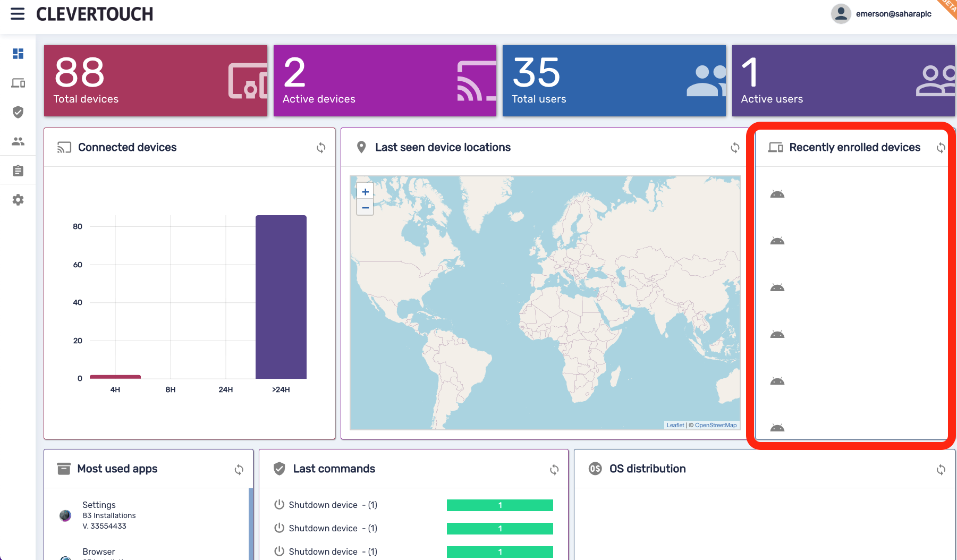Click the first Shutdown device green progress bar

(500, 505)
